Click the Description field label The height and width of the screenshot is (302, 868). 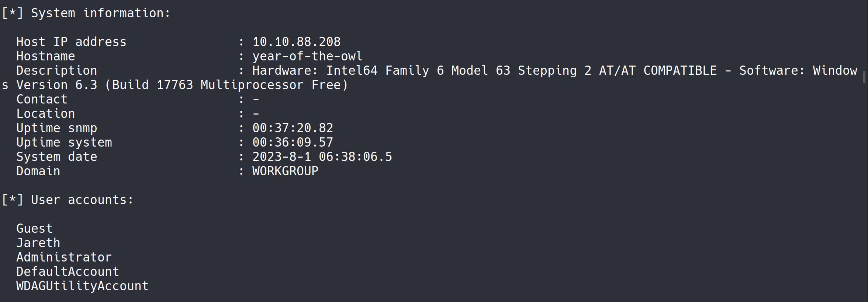point(56,70)
